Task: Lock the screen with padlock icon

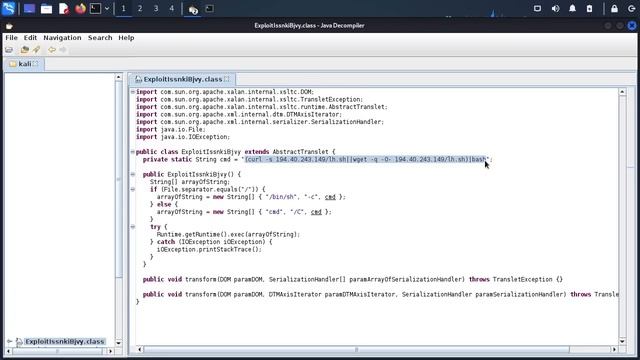Action: click(x=614, y=9)
